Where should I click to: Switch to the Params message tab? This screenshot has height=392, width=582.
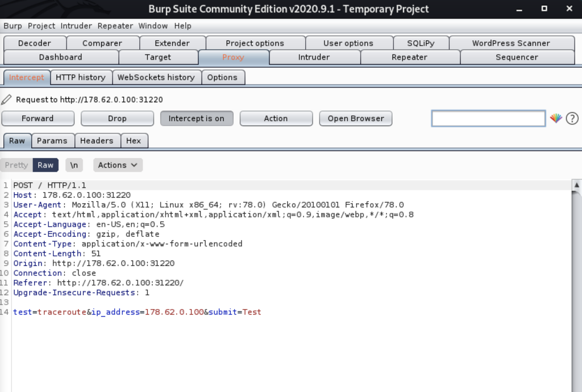coord(52,140)
